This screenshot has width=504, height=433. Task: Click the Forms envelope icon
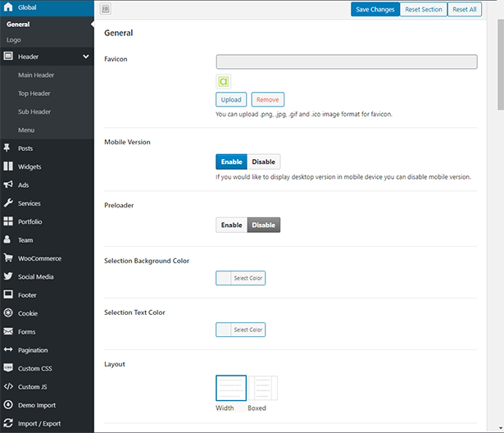pos(8,331)
